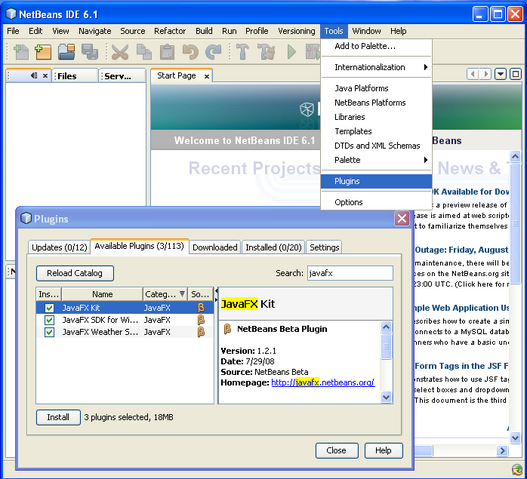Screen dimensions: 527x479
Task: Sort by the Category column header
Action: [165, 294]
